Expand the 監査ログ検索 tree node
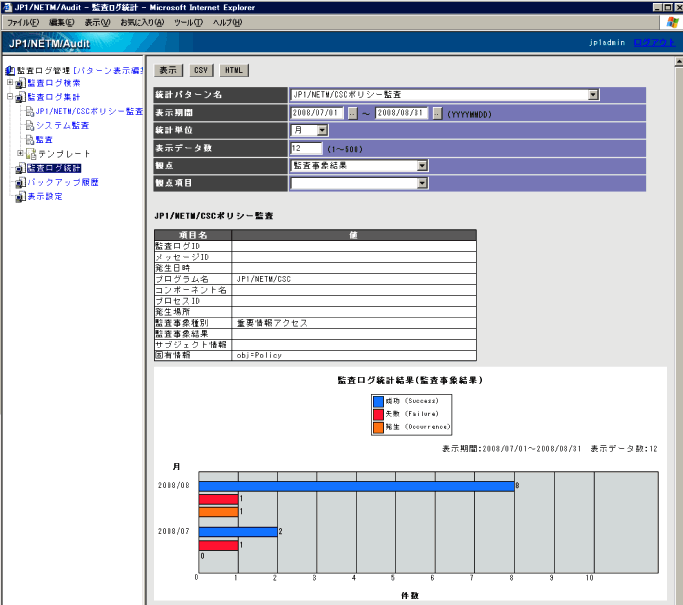 click(x=10, y=82)
